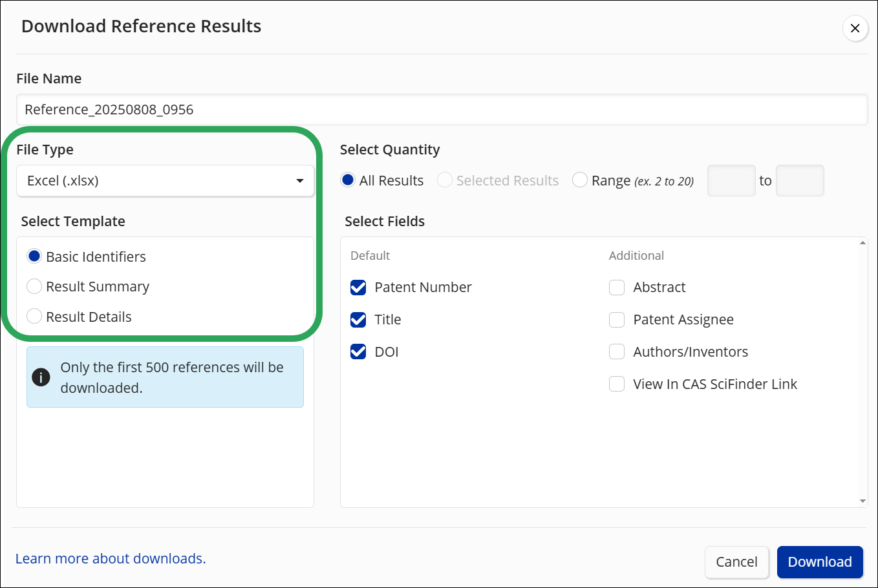This screenshot has width=878, height=588.
Task: Click the range start number field
Action: (x=731, y=181)
